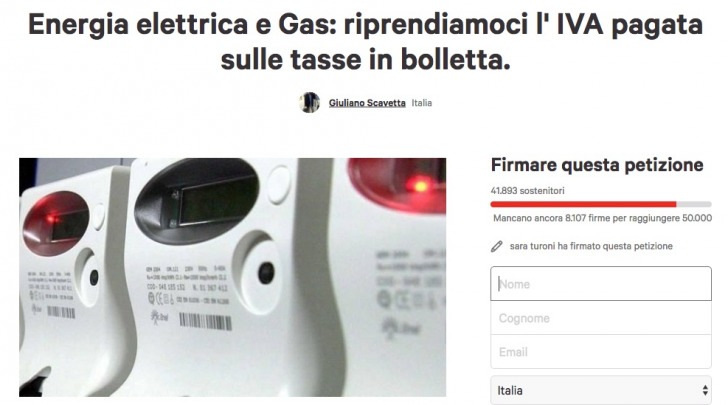Image resolution: width=728 pixels, height=405 pixels.
Task: Click the barcode on the center meter
Action: 205,321
